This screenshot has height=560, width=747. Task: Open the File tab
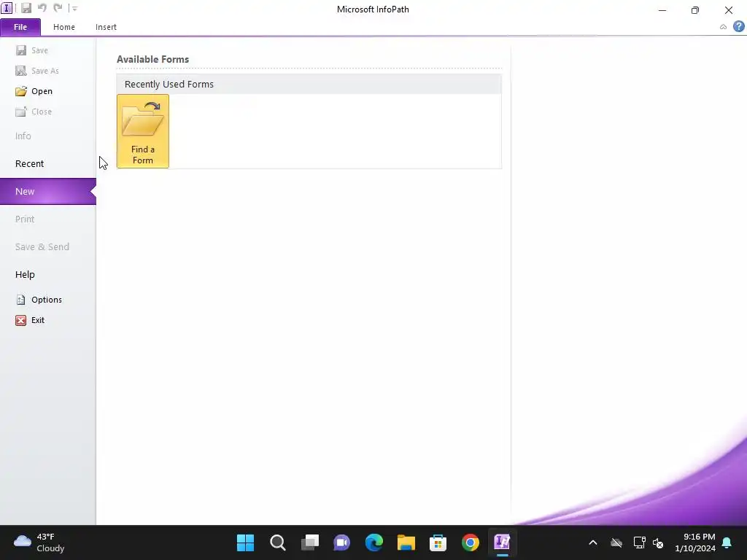[20, 27]
